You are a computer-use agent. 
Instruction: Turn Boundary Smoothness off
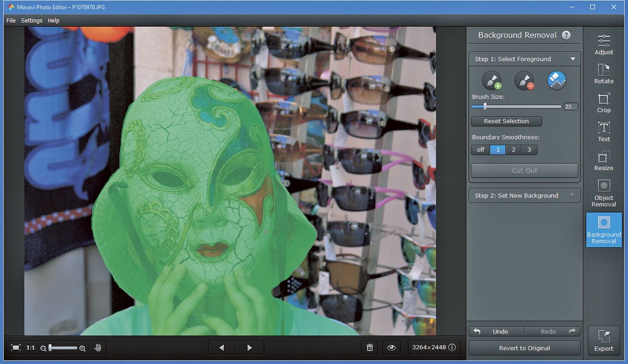click(x=480, y=150)
